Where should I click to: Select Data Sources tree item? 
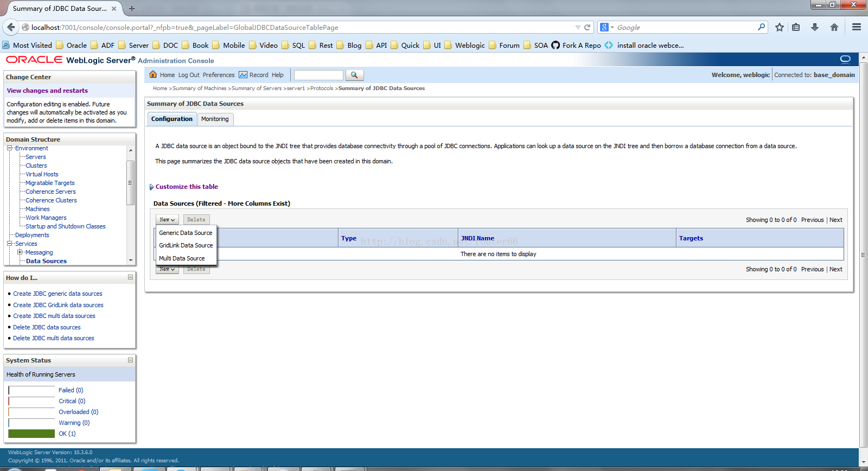(46, 261)
